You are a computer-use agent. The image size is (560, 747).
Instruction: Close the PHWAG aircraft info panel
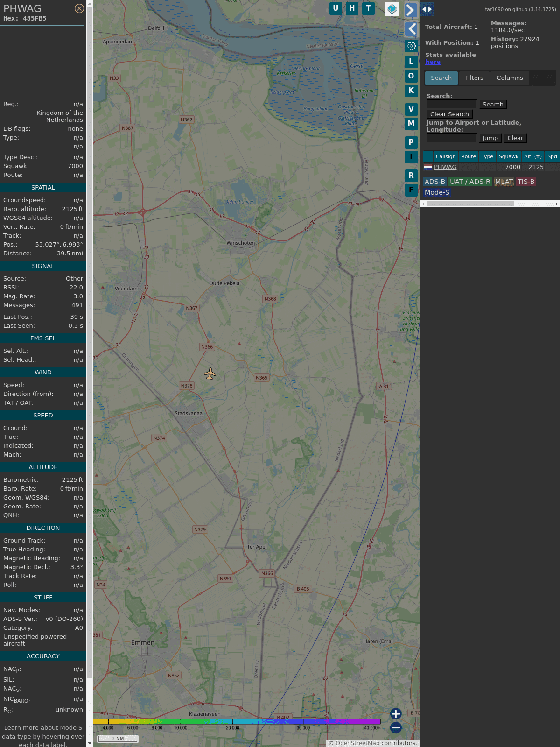(79, 8)
